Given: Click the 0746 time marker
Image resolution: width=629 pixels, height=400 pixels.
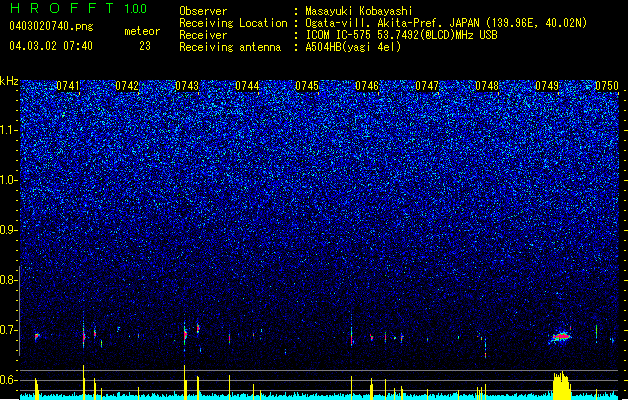Looking at the screenshot, I should click(x=367, y=86).
